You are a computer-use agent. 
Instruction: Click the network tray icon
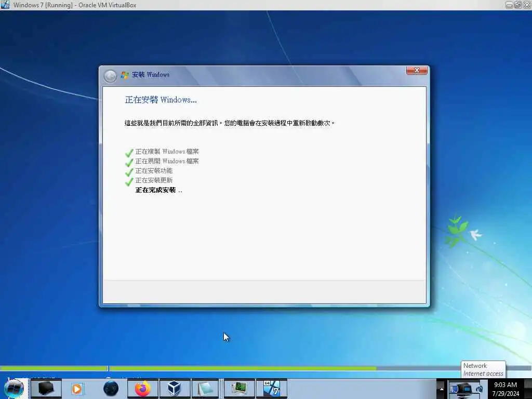point(465,389)
